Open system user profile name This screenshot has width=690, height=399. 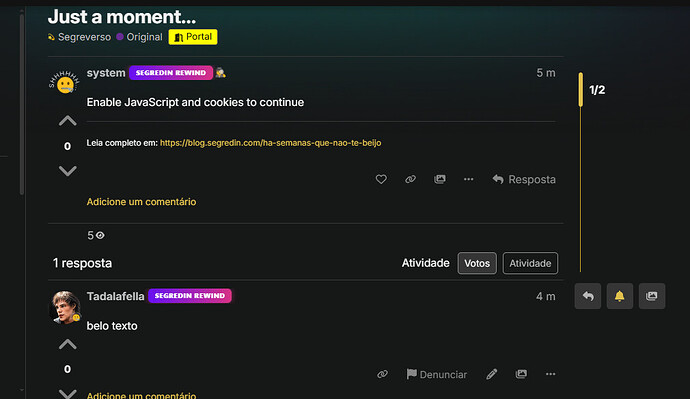[106, 73]
